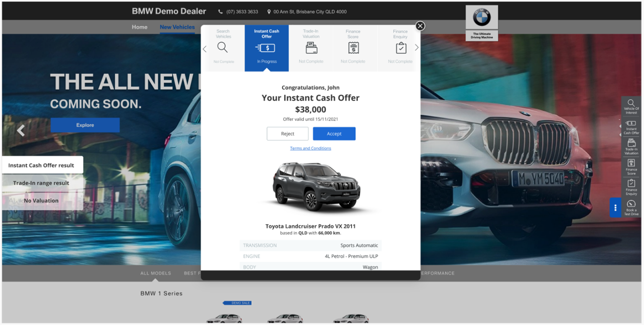
Task: Go to the Home menu item
Action: click(139, 27)
